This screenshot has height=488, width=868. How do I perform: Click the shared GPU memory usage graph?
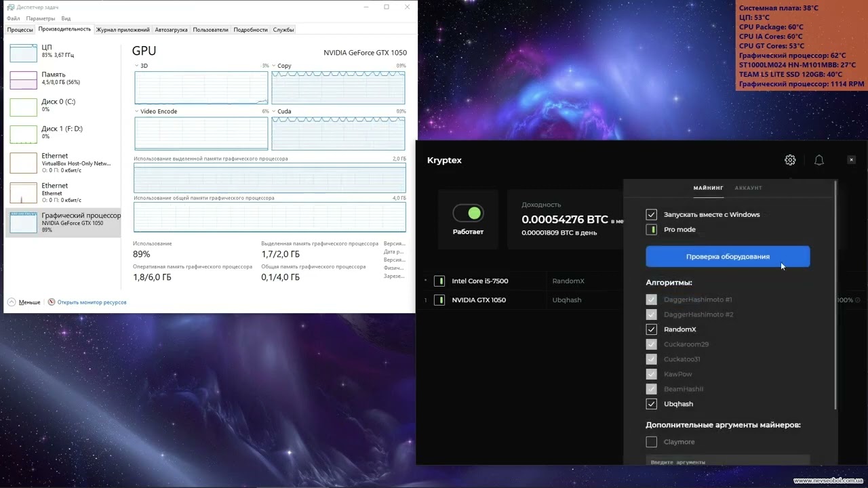(x=270, y=217)
